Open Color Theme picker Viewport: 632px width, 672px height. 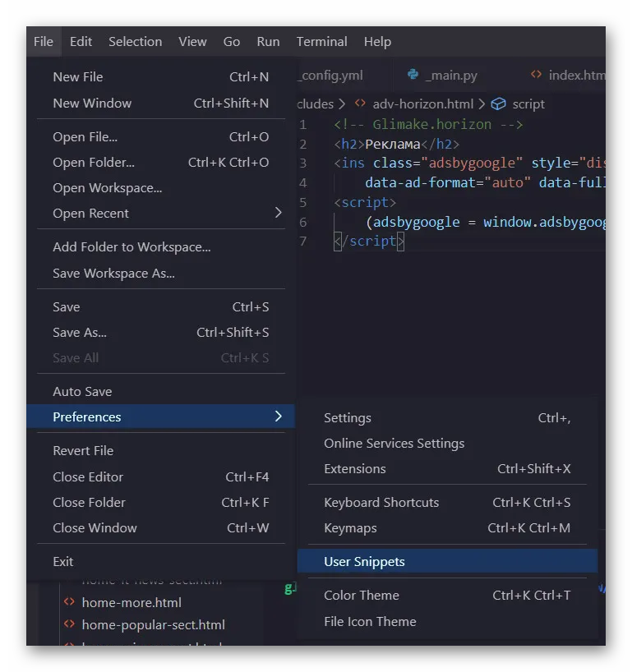point(447,596)
